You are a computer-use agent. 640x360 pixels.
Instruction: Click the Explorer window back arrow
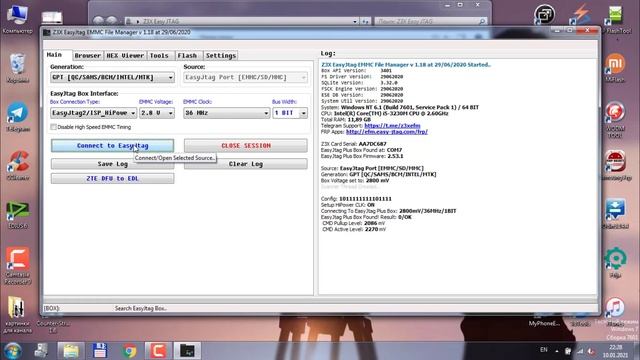[x=98, y=20]
